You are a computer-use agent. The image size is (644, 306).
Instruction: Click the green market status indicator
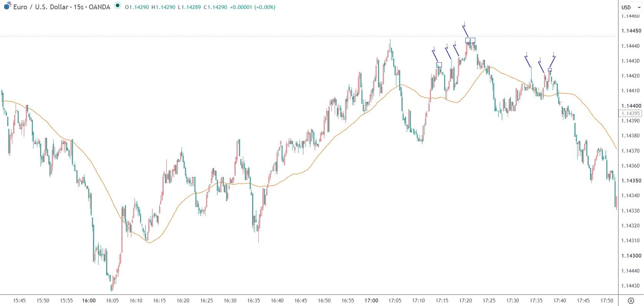click(118, 6)
